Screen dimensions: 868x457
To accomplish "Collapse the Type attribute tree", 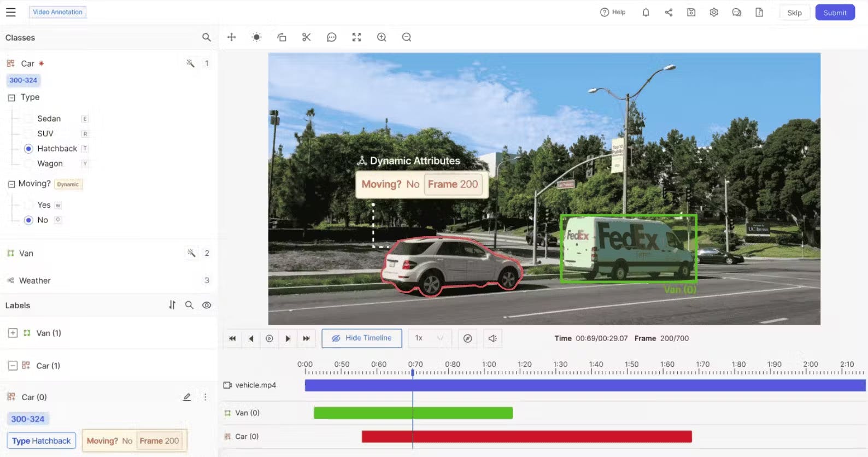I will point(11,97).
